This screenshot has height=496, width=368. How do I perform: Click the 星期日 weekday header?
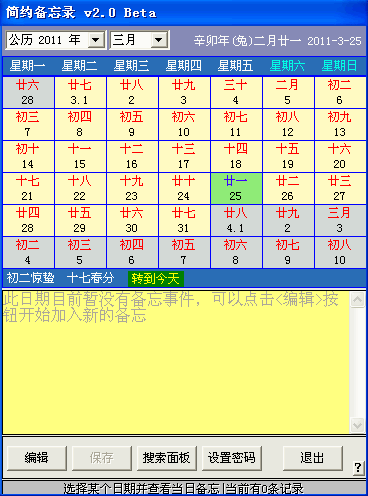(x=339, y=66)
